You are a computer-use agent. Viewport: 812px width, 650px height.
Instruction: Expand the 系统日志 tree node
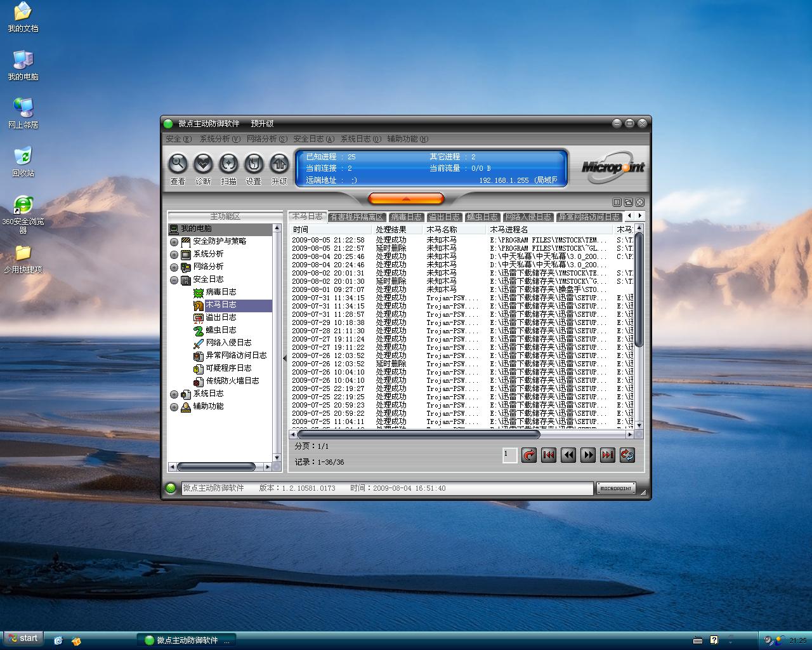pos(174,394)
